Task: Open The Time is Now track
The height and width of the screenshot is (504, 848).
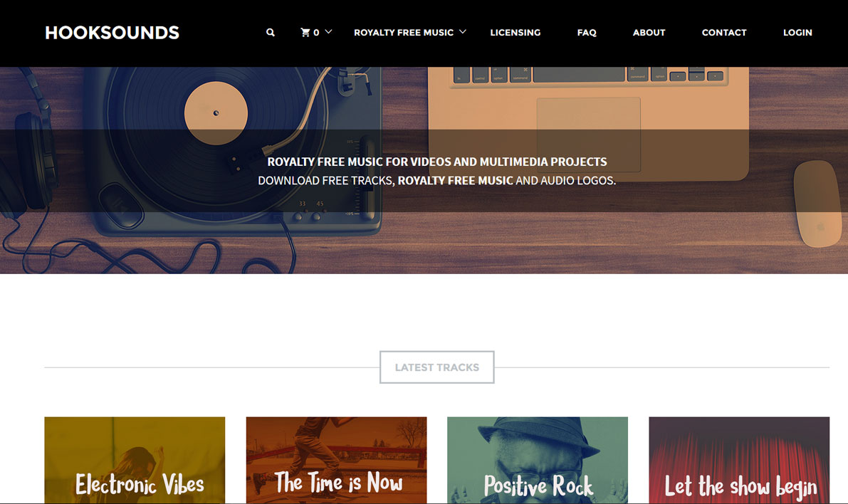Action: point(336,460)
